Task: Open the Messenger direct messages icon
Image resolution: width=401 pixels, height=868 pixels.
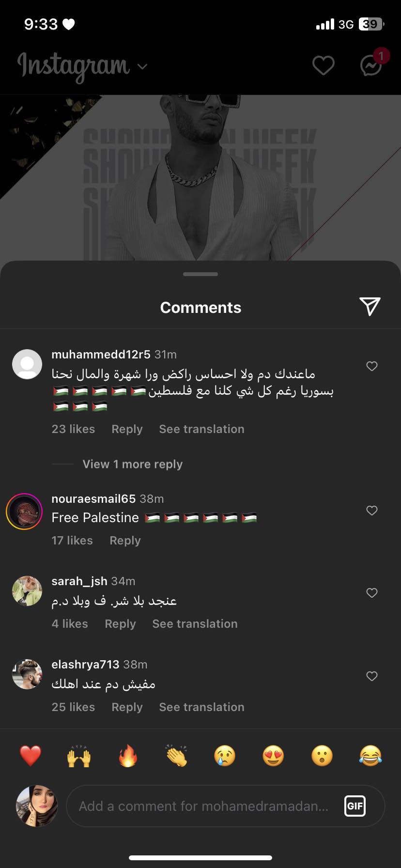Action: (x=371, y=65)
